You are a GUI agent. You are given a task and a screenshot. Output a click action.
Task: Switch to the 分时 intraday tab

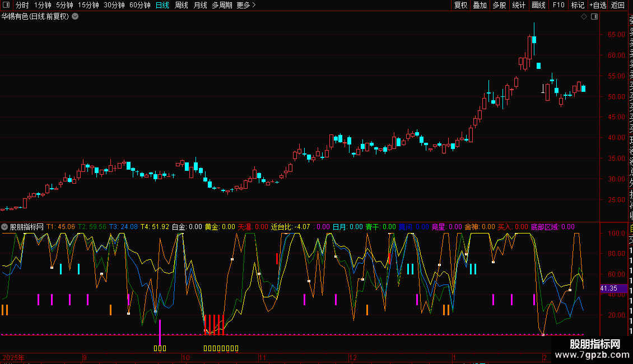pyautogui.click(x=22, y=5)
